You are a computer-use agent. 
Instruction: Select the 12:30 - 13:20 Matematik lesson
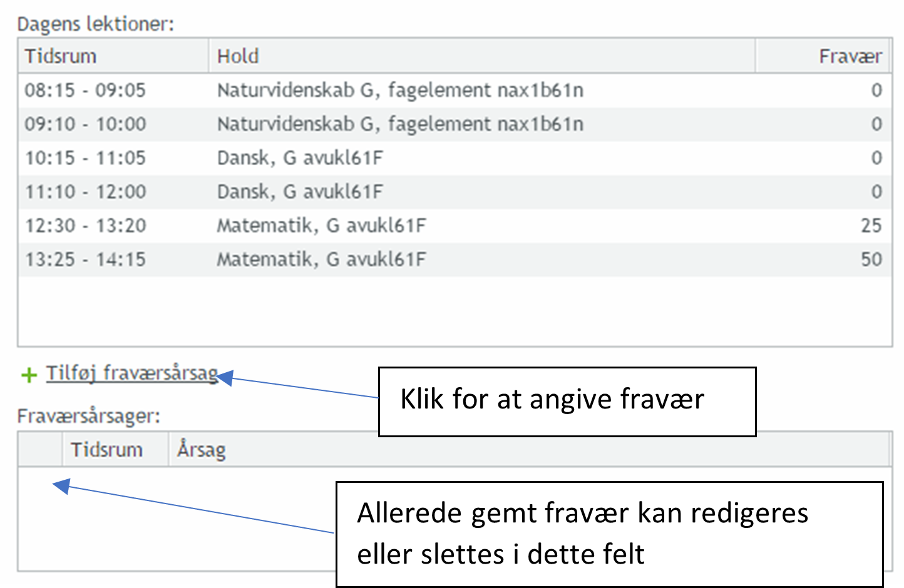[321, 226]
